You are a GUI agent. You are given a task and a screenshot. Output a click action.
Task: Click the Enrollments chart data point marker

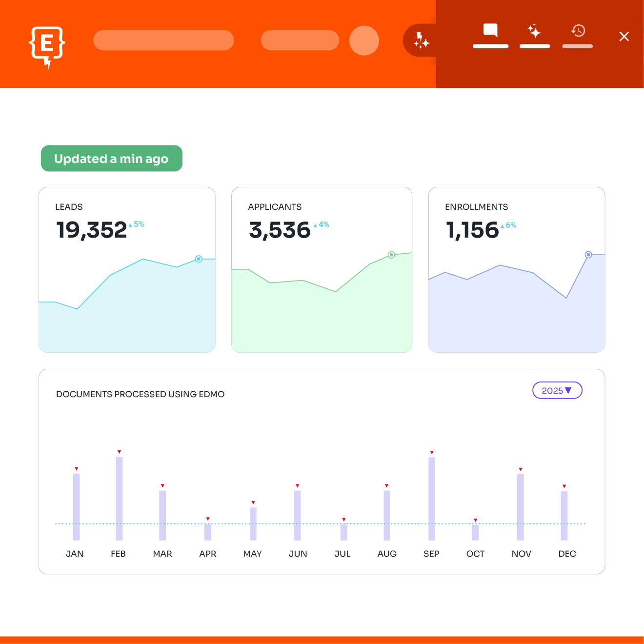(x=588, y=255)
